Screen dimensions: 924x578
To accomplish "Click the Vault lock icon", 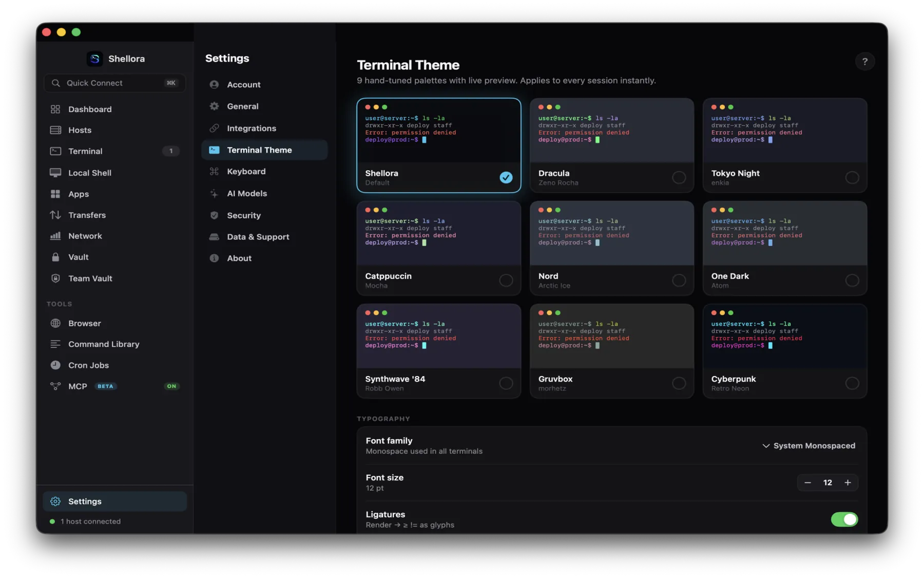I will pos(55,257).
